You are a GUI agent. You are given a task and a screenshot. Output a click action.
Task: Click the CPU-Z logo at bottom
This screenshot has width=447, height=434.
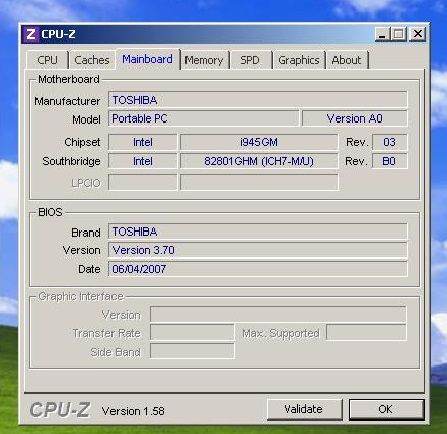pos(60,410)
